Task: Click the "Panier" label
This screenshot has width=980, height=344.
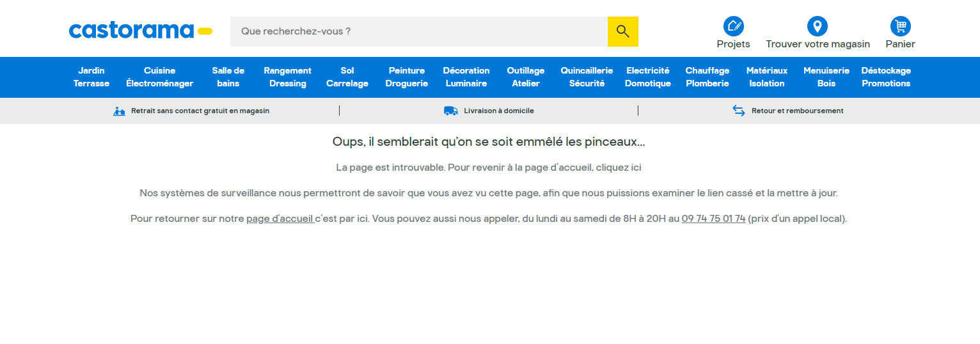Action: (901, 44)
